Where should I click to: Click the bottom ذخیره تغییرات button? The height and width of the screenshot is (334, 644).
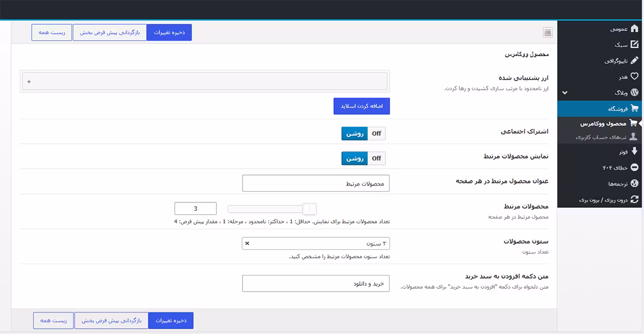(x=171, y=321)
